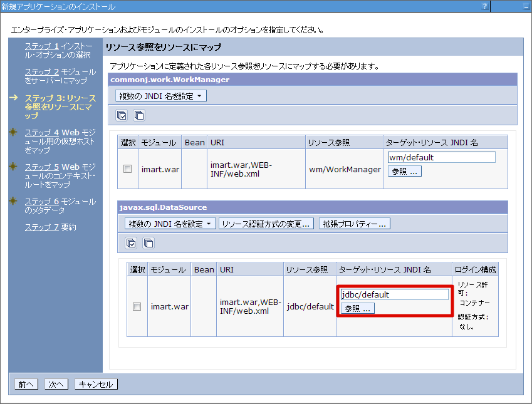Click 参照 button next to wm/default
This screenshot has height=404, width=532.
405,171
